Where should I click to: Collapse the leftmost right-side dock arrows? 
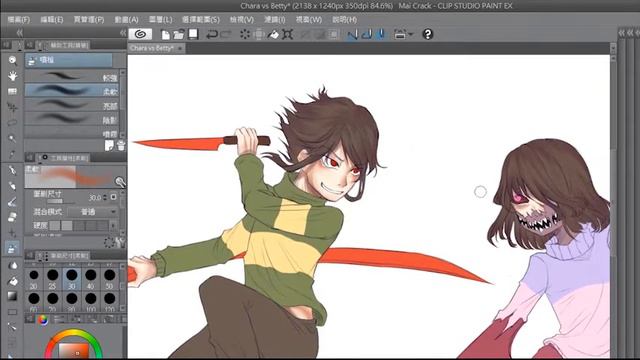pos(621,33)
